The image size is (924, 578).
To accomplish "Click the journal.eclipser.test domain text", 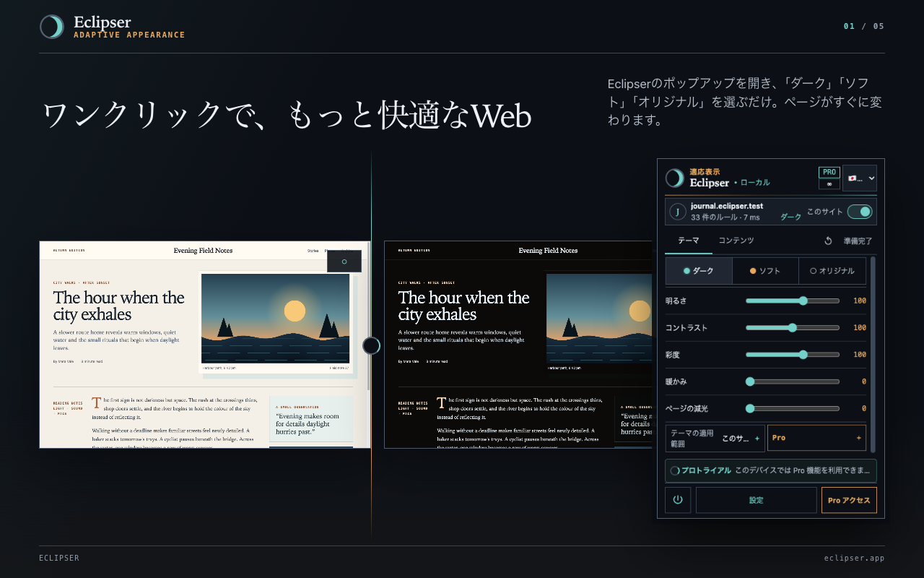I will (x=727, y=206).
